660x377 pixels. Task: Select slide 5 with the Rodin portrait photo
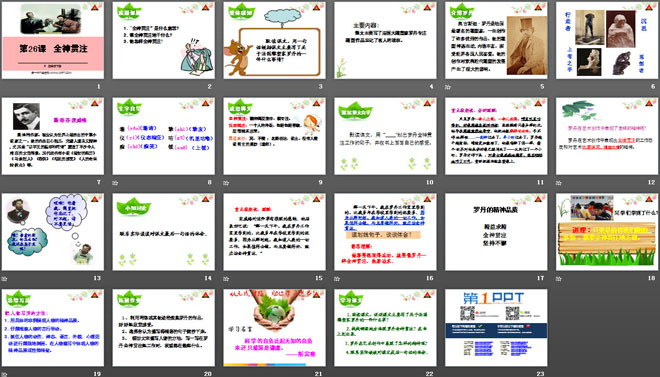click(x=496, y=40)
